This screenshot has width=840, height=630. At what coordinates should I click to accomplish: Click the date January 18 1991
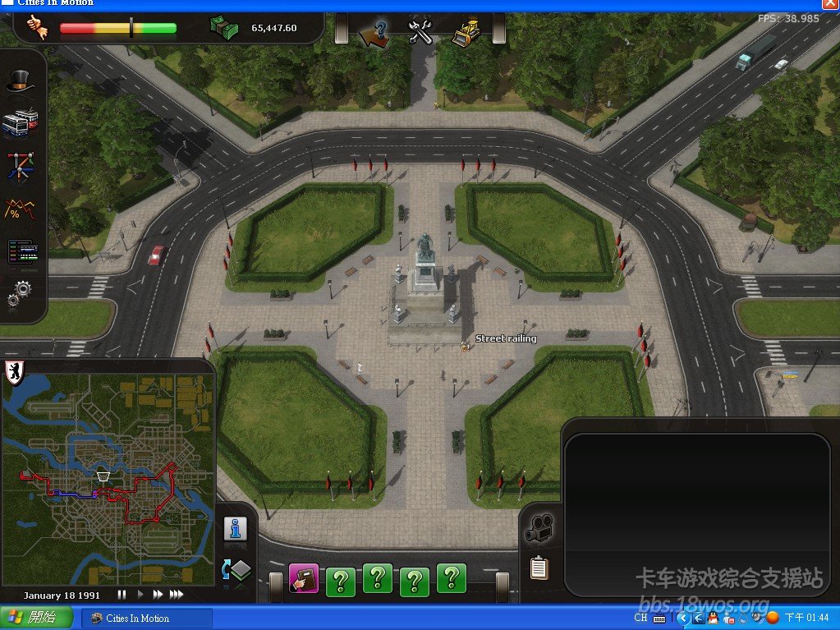point(62,596)
